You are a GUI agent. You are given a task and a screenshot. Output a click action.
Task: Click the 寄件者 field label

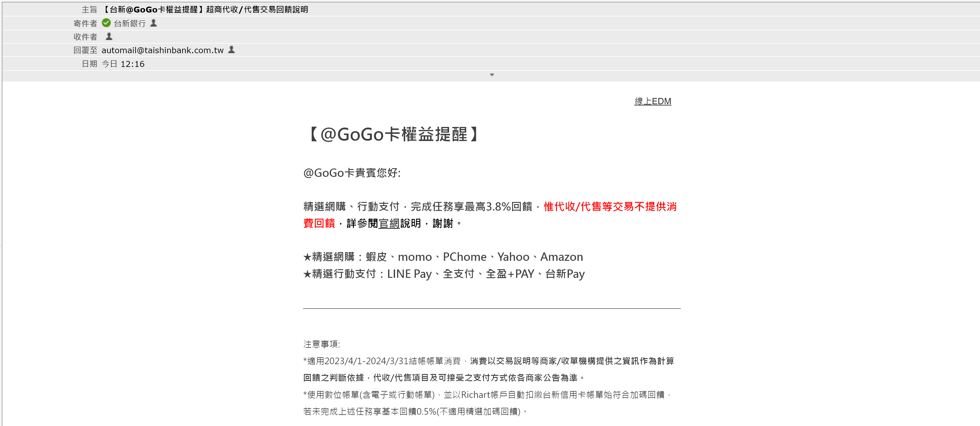pyautogui.click(x=85, y=24)
